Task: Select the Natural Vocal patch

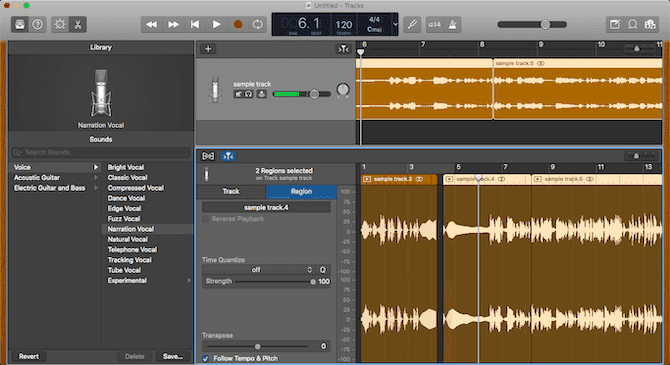Action: [127, 239]
